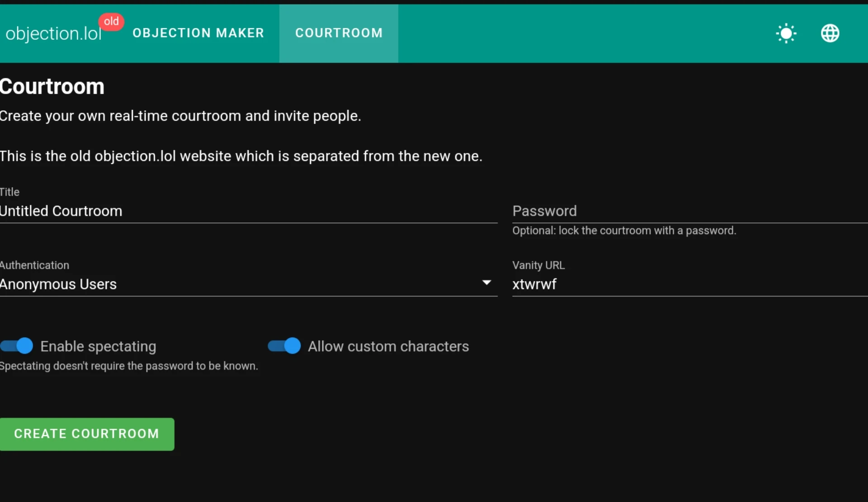Screen dimensions: 868x502
Task: Turn off Allow custom characters switch
Action: (x=284, y=346)
